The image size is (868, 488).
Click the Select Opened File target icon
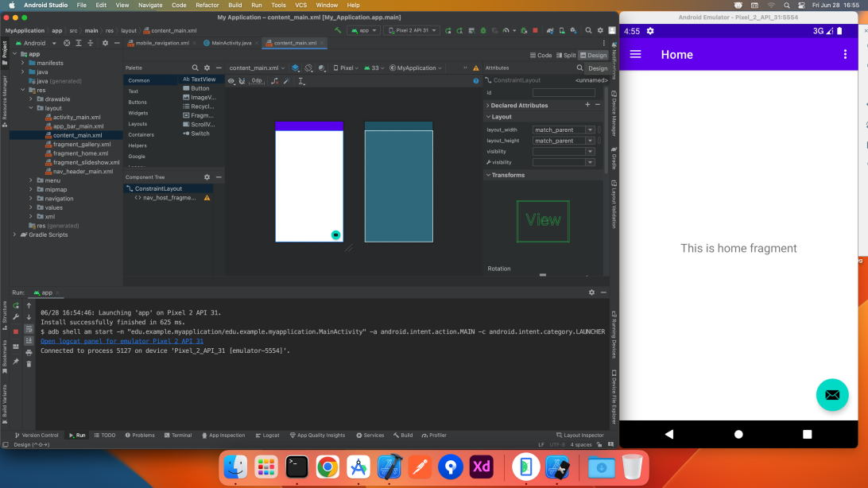(x=67, y=43)
